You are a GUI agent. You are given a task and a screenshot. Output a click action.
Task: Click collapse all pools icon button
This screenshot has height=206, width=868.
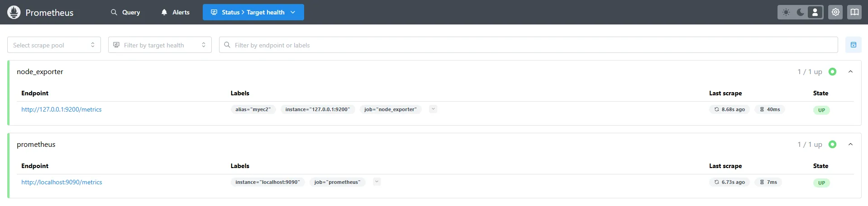click(854, 45)
